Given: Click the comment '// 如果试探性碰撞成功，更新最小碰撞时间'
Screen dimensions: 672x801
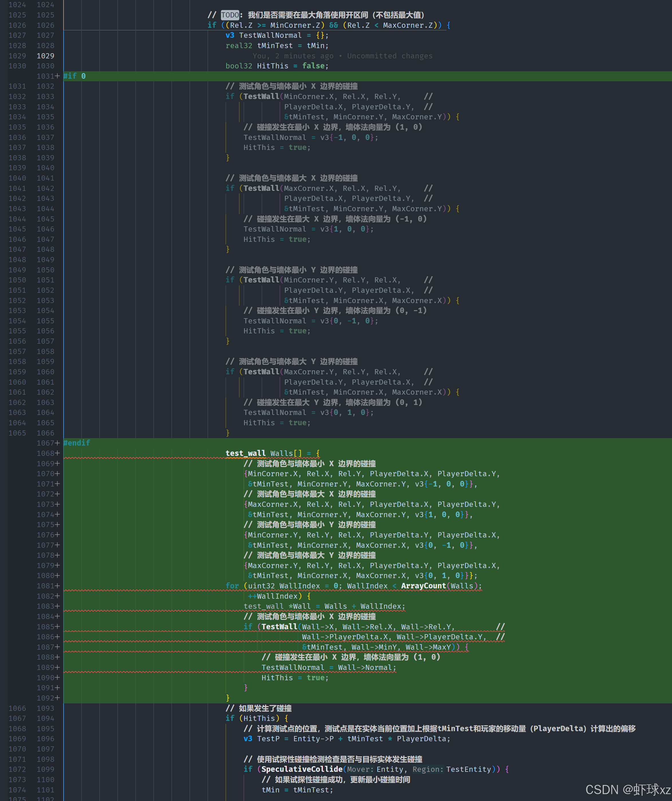Looking at the screenshot, I should 336,780.
